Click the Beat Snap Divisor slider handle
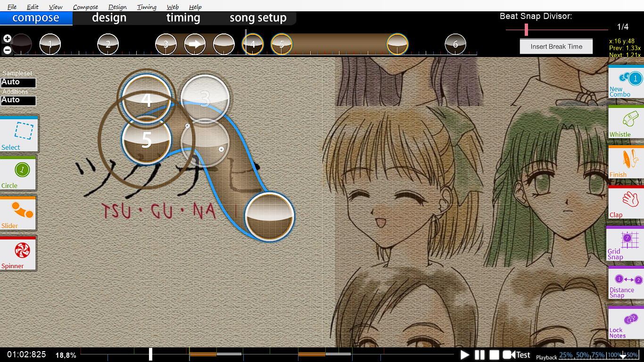The image size is (644, 362). tap(526, 30)
